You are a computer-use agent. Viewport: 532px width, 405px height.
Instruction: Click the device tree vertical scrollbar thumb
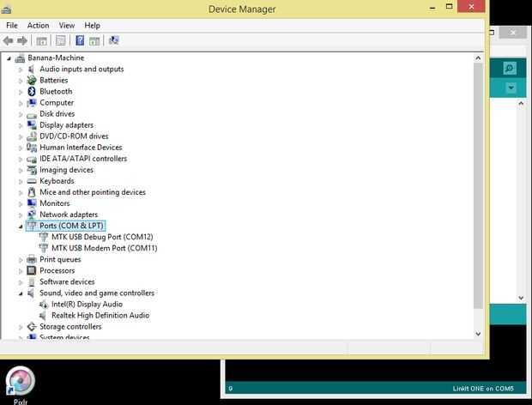(x=478, y=185)
